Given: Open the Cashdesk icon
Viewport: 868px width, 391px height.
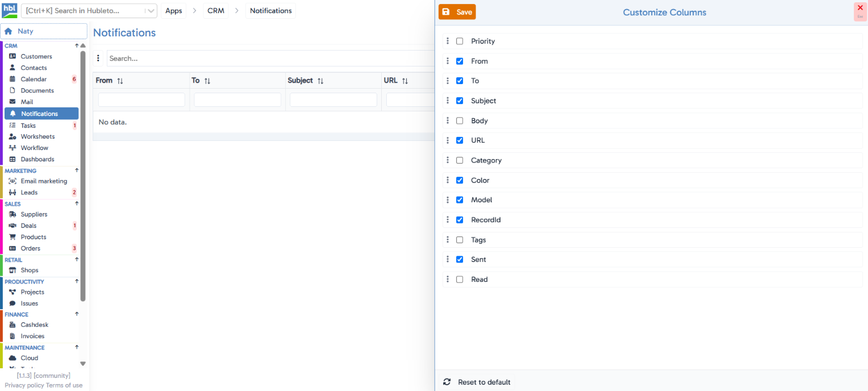Looking at the screenshot, I should point(12,325).
